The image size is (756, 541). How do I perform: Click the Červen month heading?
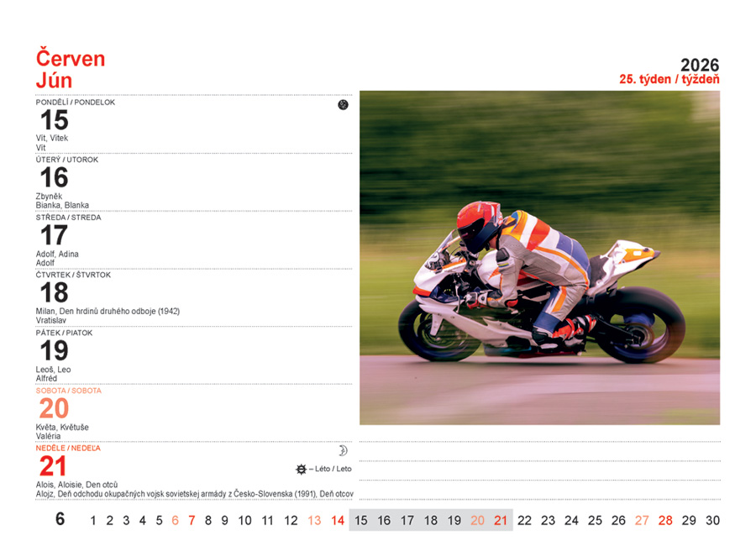[x=71, y=58]
